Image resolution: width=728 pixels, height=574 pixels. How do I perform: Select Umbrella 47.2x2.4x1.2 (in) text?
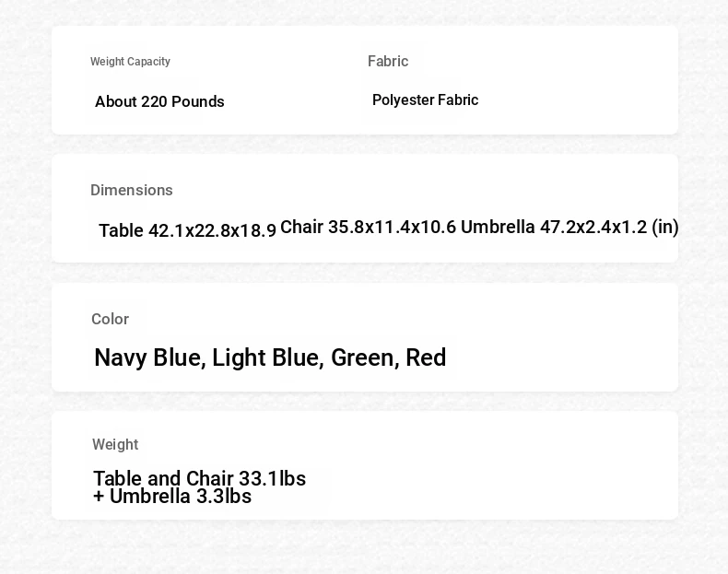pos(569,228)
